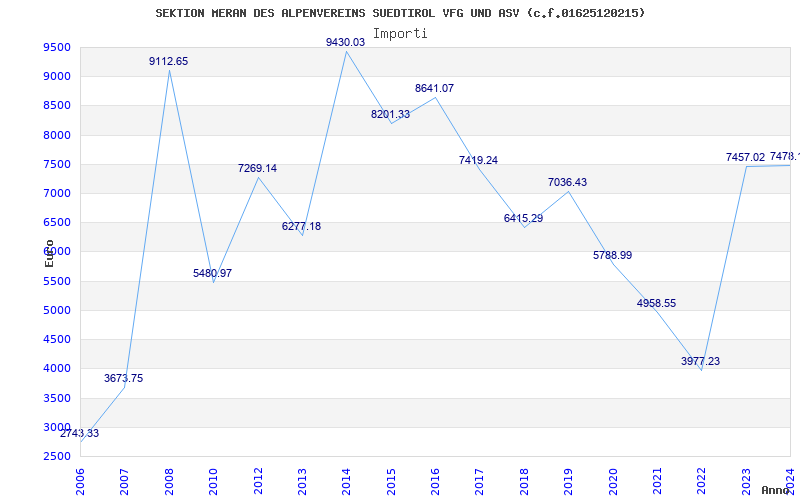Viewport: 800px width, 500px height.
Task: Click the 2018 x-axis year label
Action: point(524,482)
